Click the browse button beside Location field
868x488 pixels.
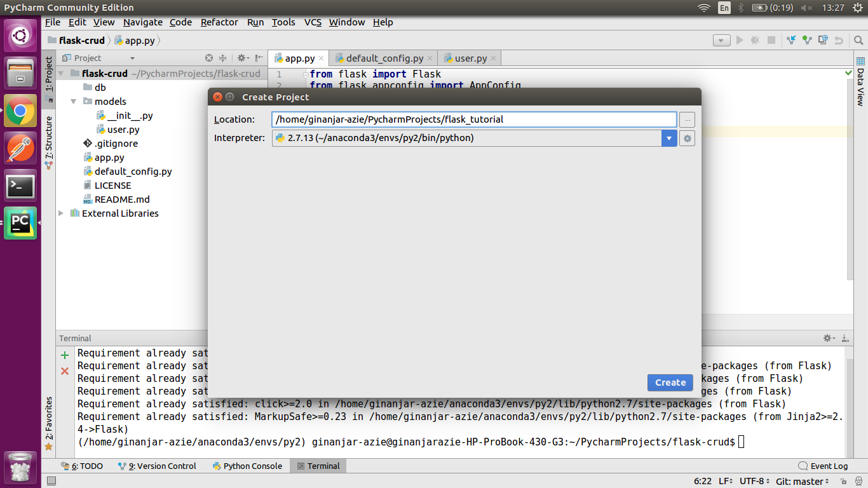pyautogui.click(x=687, y=119)
